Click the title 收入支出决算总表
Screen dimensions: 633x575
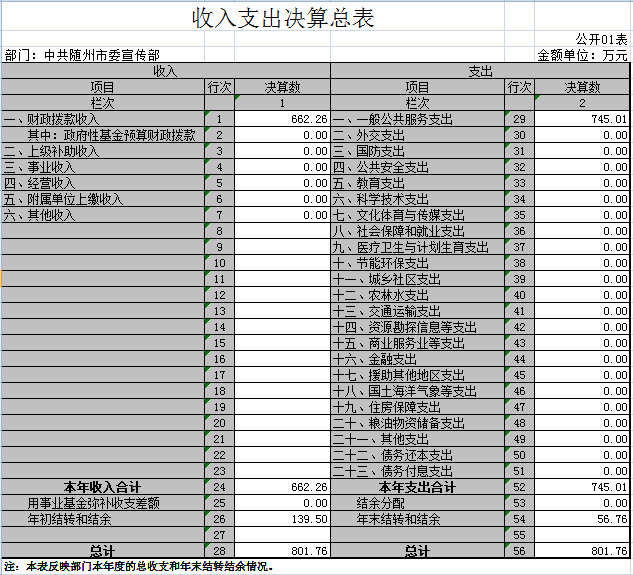point(276,19)
